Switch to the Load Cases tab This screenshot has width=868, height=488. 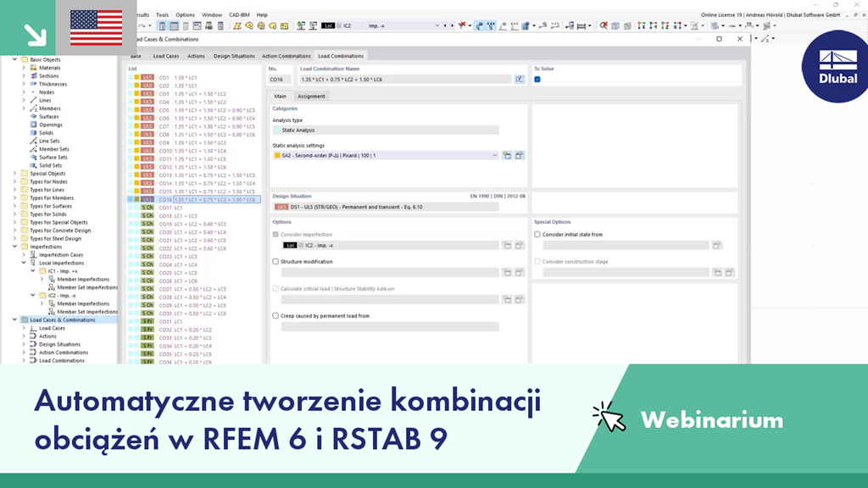point(166,56)
